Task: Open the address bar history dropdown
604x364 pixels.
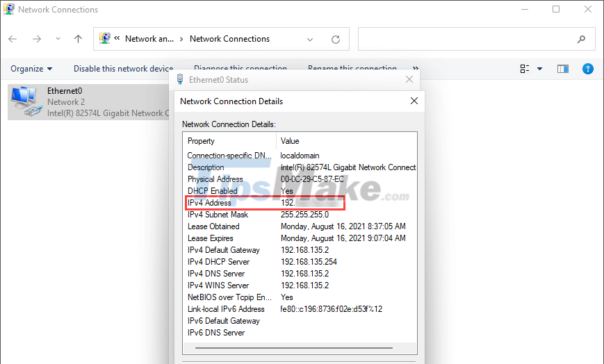Action: pos(310,40)
